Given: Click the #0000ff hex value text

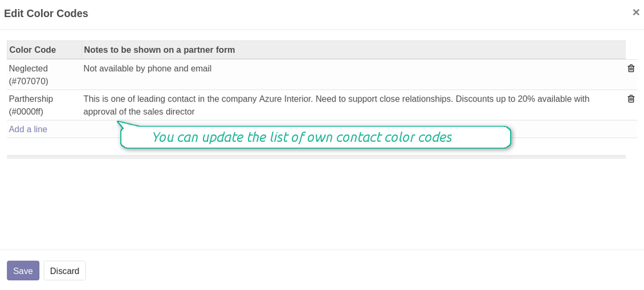Looking at the screenshot, I should pyautogui.click(x=26, y=111).
